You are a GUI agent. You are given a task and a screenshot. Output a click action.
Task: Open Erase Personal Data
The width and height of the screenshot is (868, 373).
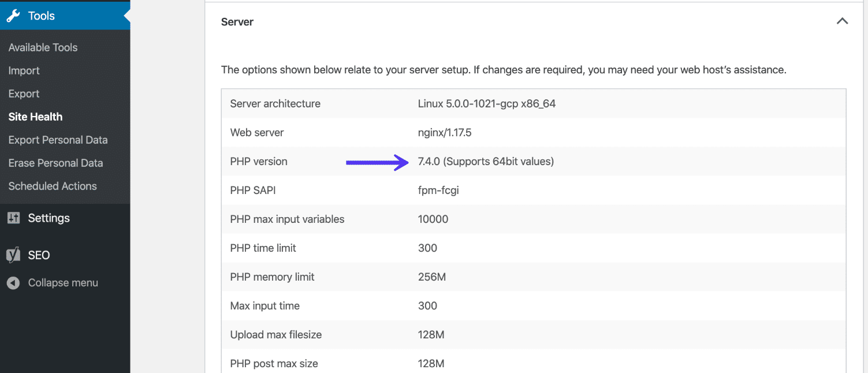pos(55,163)
